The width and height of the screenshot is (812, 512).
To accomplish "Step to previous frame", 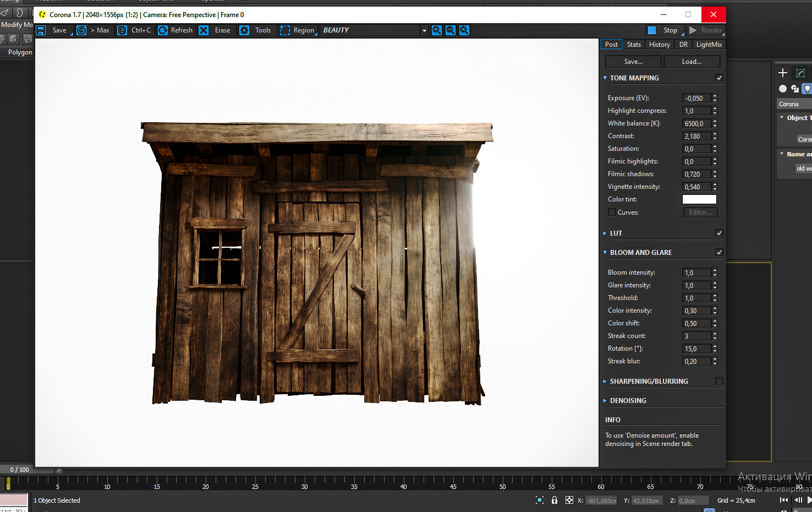I will click(798, 500).
